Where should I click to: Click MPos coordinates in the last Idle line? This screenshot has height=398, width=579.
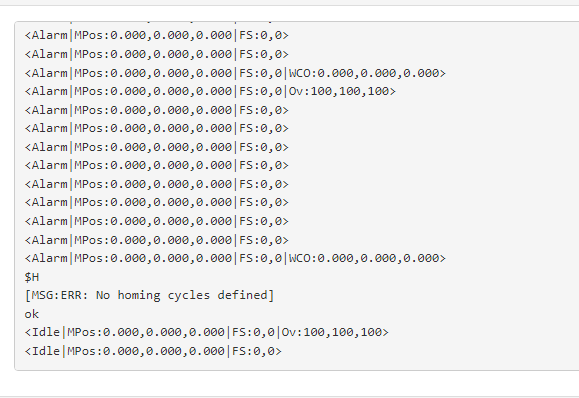point(146,351)
